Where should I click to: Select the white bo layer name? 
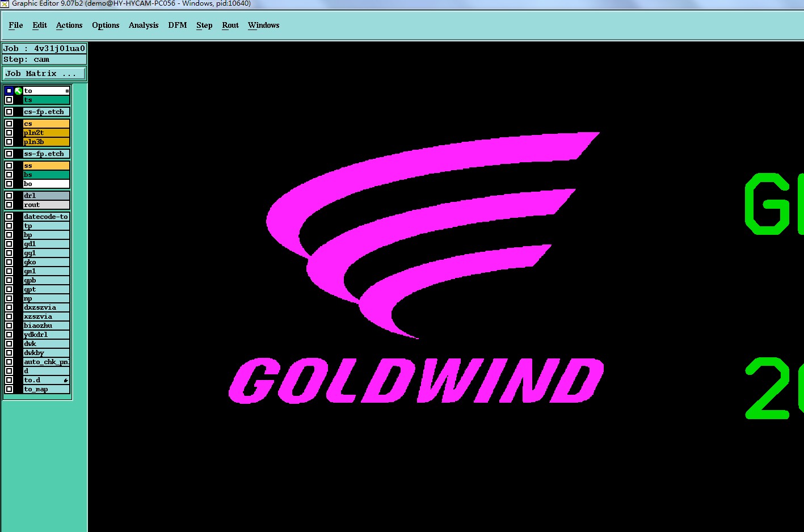pyautogui.click(x=47, y=184)
